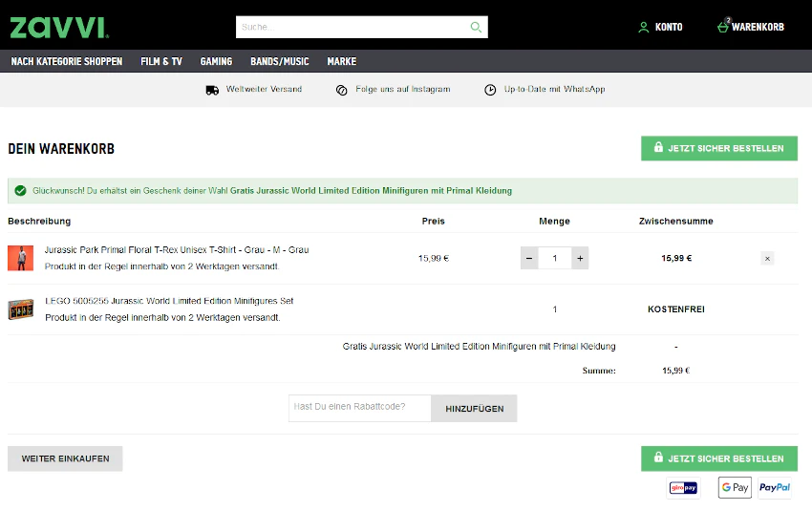Click the Preis column header

[434, 221]
